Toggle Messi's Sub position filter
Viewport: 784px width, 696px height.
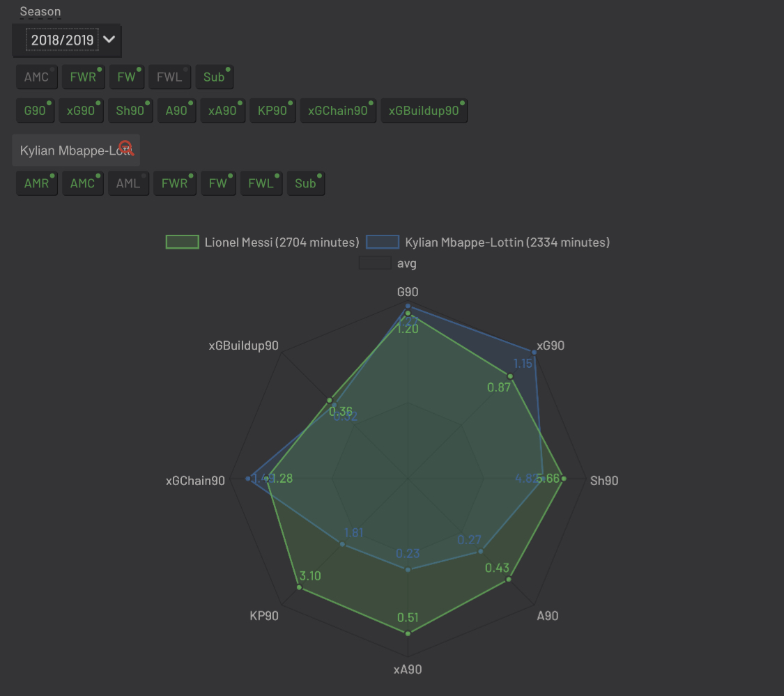tap(214, 77)
